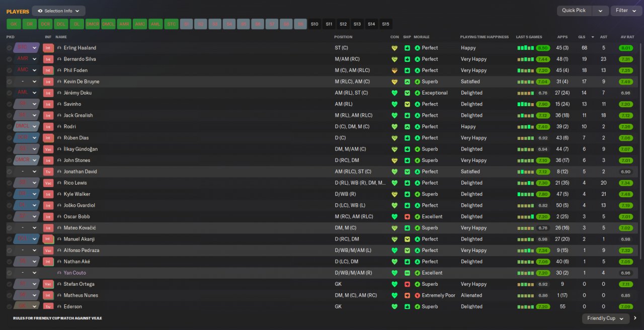The height and width of the screenshot is (330, 644).
Task: Click the next arrow beside Friendly Cup
Action: [635, 318]
